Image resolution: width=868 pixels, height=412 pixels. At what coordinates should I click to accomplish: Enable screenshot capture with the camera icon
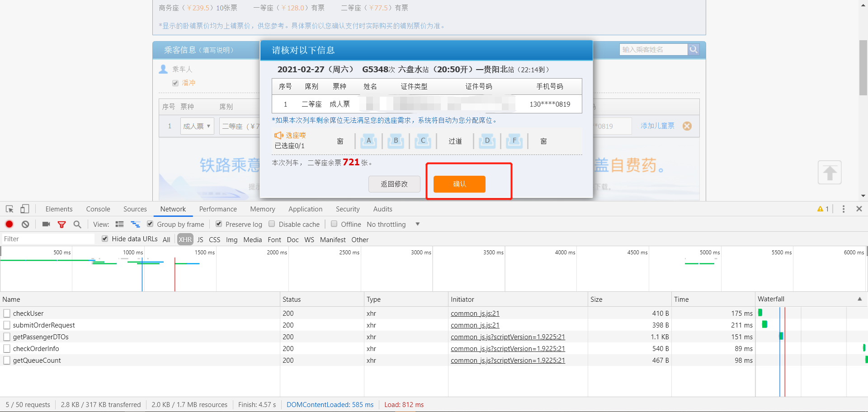click(46, 224)
